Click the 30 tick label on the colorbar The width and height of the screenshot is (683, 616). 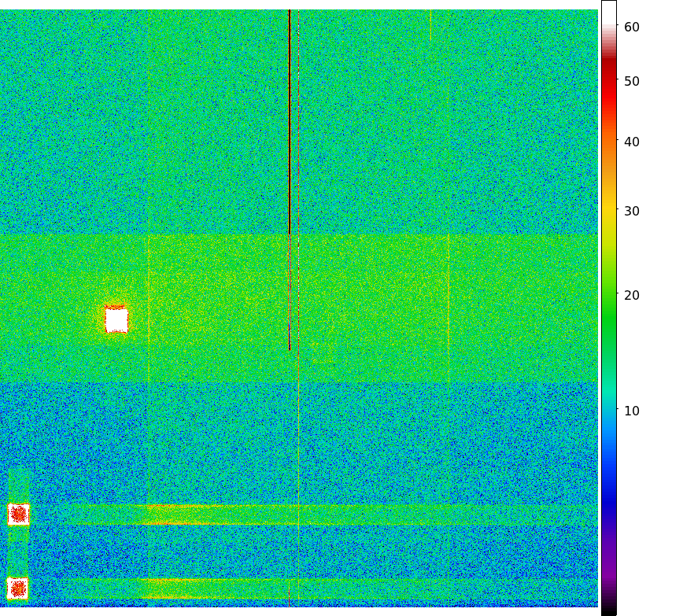point(631,211)
